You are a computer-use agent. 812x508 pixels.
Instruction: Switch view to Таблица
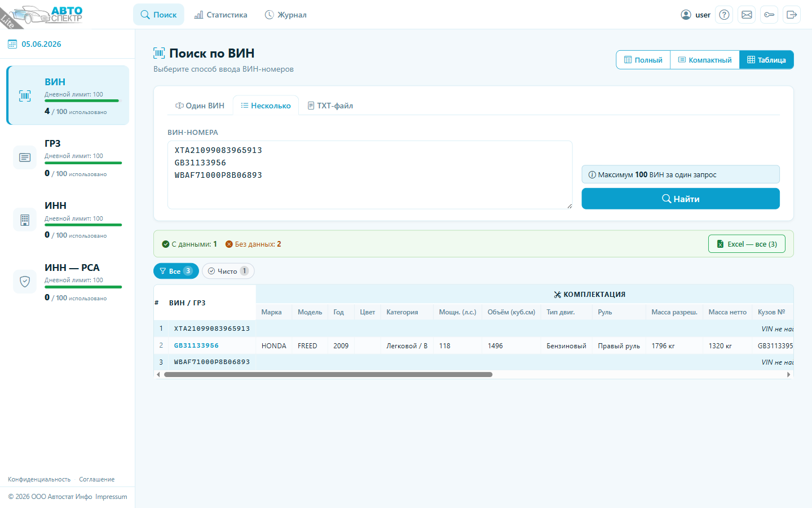(x=766, y=60)
